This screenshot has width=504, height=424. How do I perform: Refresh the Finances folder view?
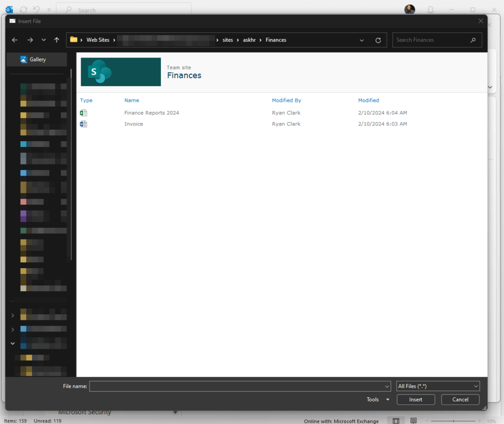378,40
